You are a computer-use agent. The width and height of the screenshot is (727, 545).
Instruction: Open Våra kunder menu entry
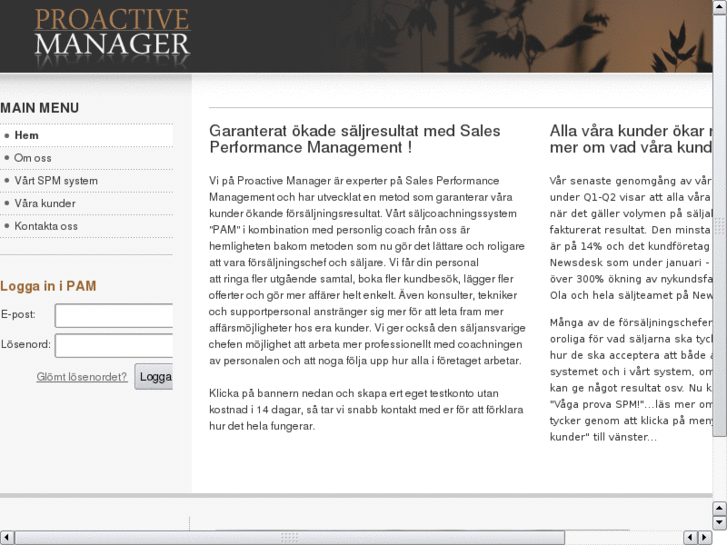coord(45,204)
